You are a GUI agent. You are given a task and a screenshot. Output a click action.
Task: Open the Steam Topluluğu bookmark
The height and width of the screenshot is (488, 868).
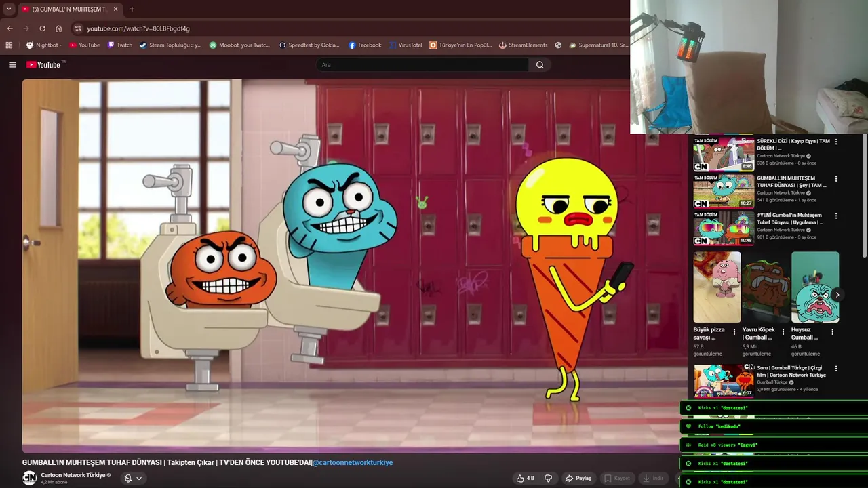point(170,45)
